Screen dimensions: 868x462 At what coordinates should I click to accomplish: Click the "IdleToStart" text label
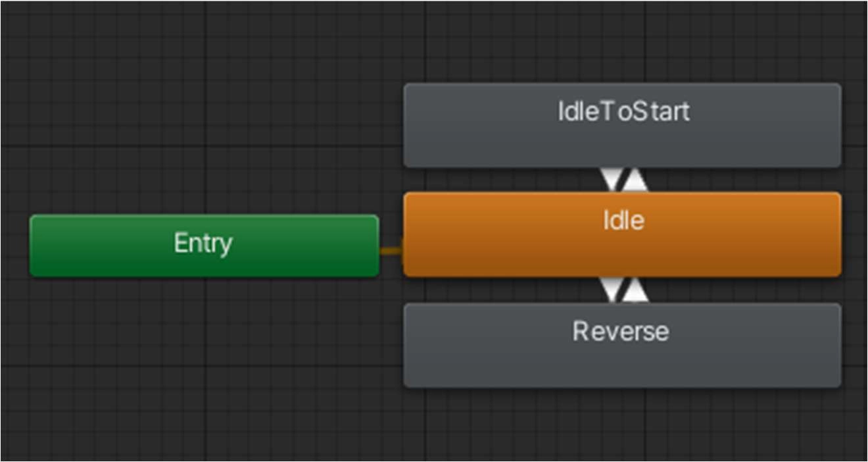click(x=624, y=111)
